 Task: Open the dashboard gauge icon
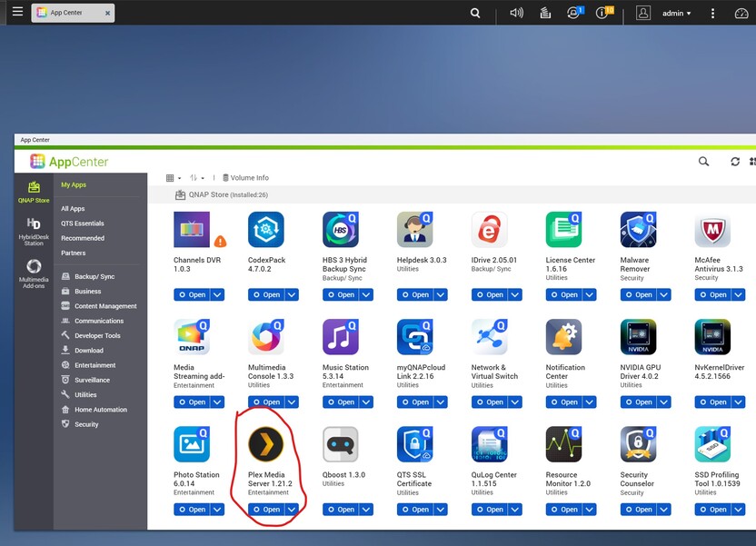741,14
